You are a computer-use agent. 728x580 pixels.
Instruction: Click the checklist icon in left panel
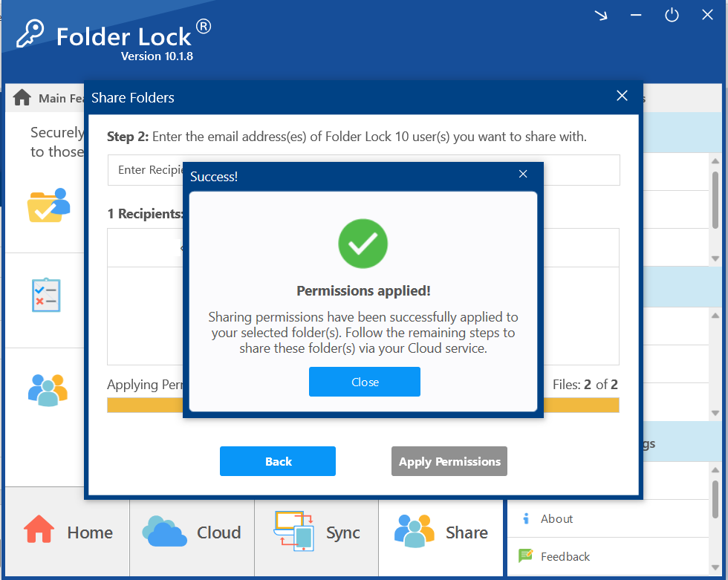tap(46, 295)
